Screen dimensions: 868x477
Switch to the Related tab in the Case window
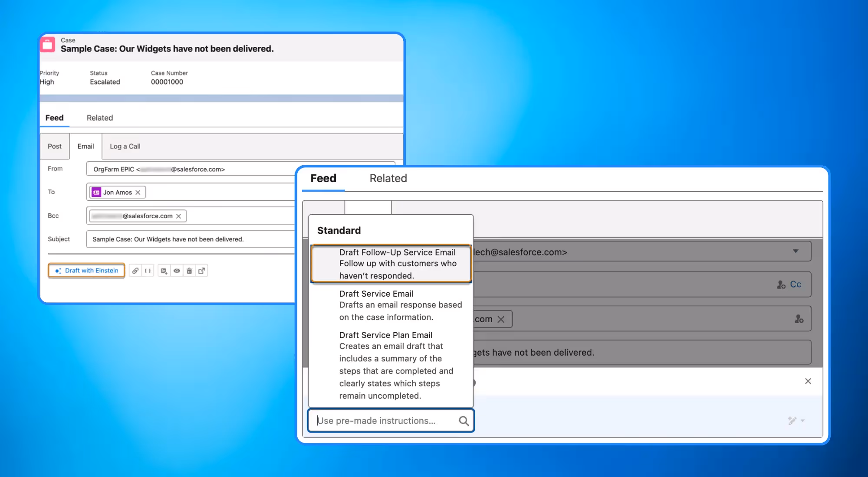100,118
